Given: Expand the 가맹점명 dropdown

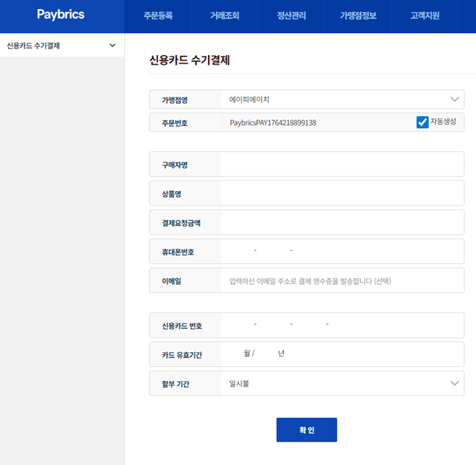Looking at the screenshot, I should (x=454, y=100).
